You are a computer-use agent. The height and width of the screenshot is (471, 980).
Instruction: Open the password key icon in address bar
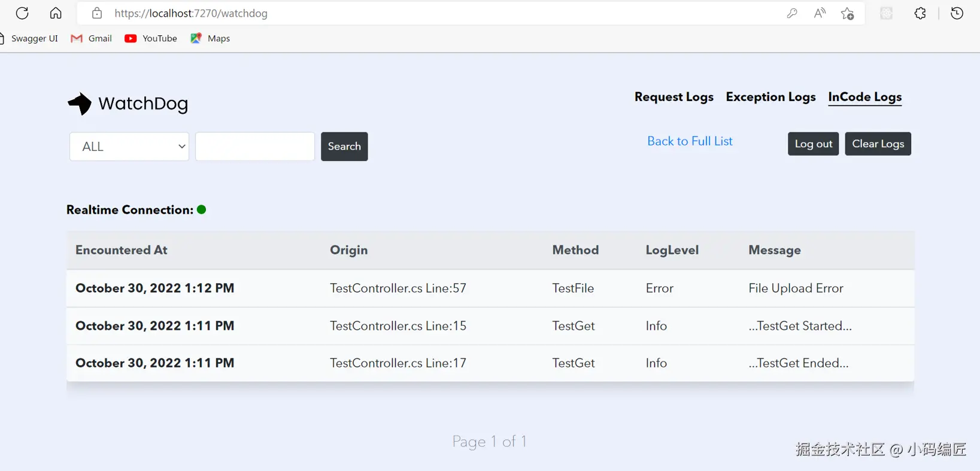(x=792, y=13)
